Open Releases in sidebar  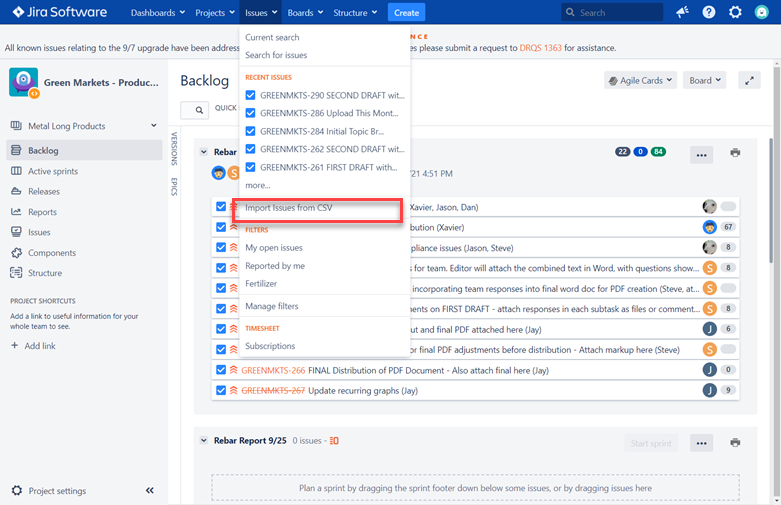pyautogui.click(x=44, y=191)
